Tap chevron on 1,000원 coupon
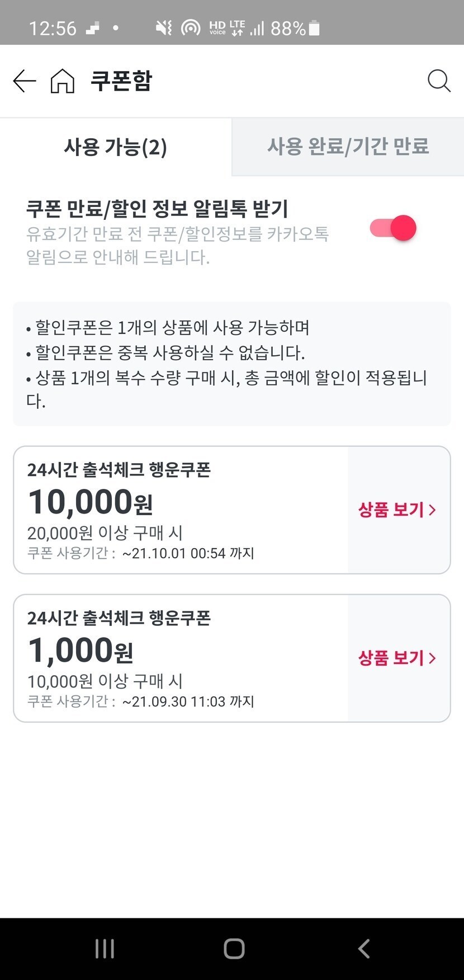 click(x=432, y=658)
